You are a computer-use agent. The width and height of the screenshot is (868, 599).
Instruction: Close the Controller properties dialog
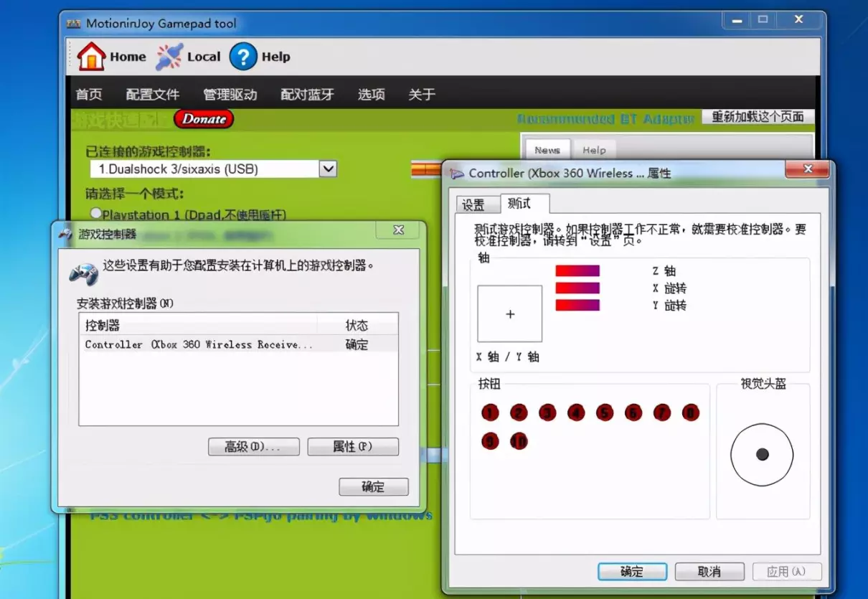pyautogui.click(x=808, y=169)
